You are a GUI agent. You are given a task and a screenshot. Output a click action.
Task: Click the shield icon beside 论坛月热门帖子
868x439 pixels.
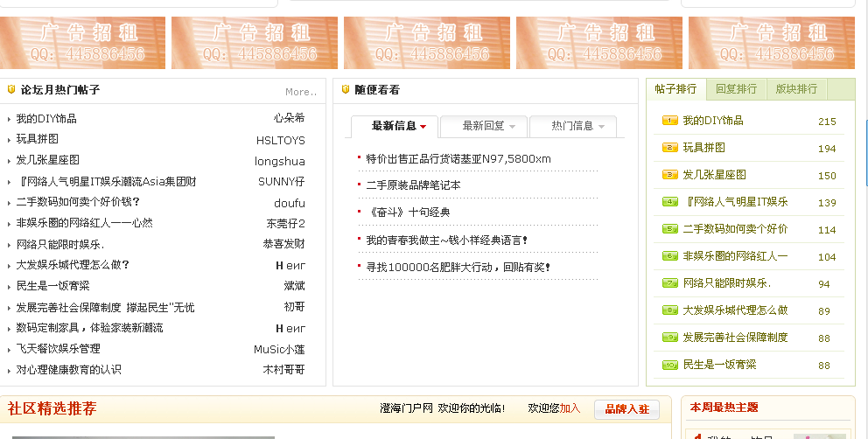pos(11,89)
